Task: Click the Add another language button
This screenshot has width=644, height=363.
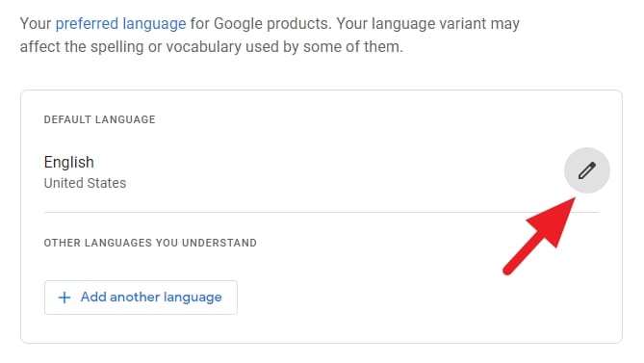Action: pos(141,298)
